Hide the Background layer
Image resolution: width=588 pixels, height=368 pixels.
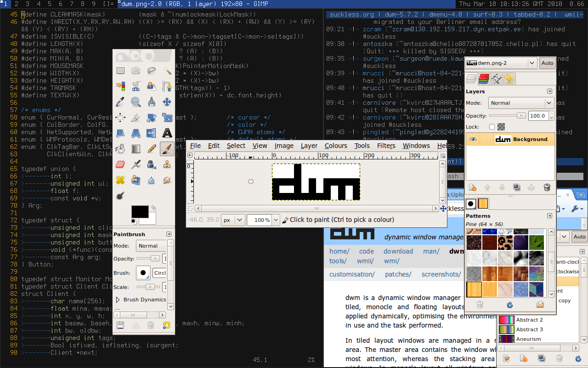(x=473, y=139)
